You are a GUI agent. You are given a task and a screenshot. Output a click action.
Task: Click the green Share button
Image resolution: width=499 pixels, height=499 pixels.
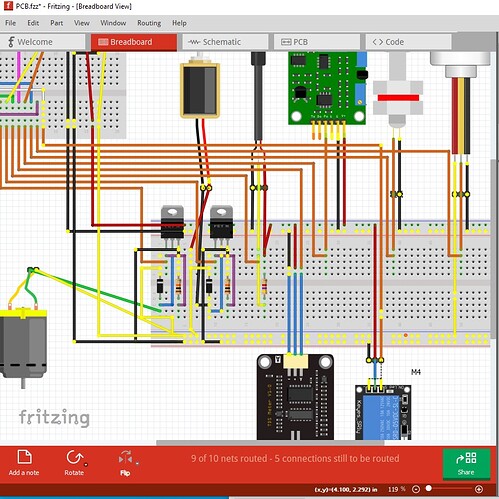point(466,464)
